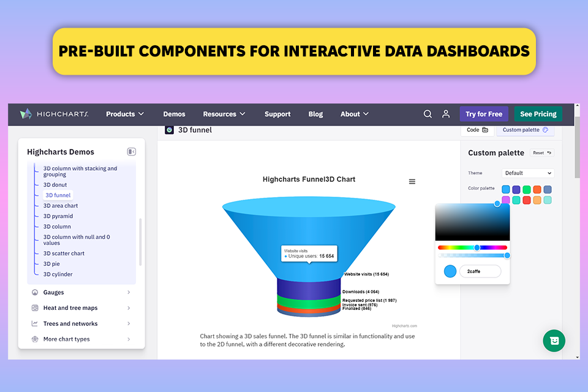Open the 3D area chart demo

coord(61,206)
